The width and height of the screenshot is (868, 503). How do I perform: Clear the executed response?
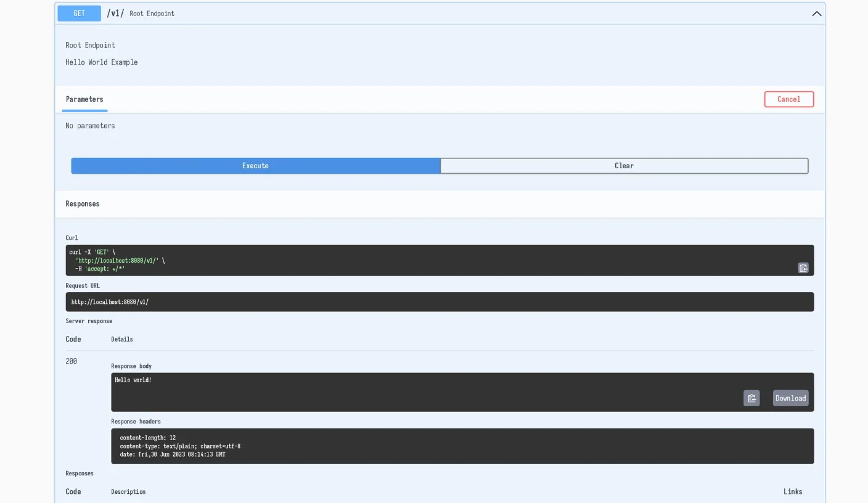[624, 166]
